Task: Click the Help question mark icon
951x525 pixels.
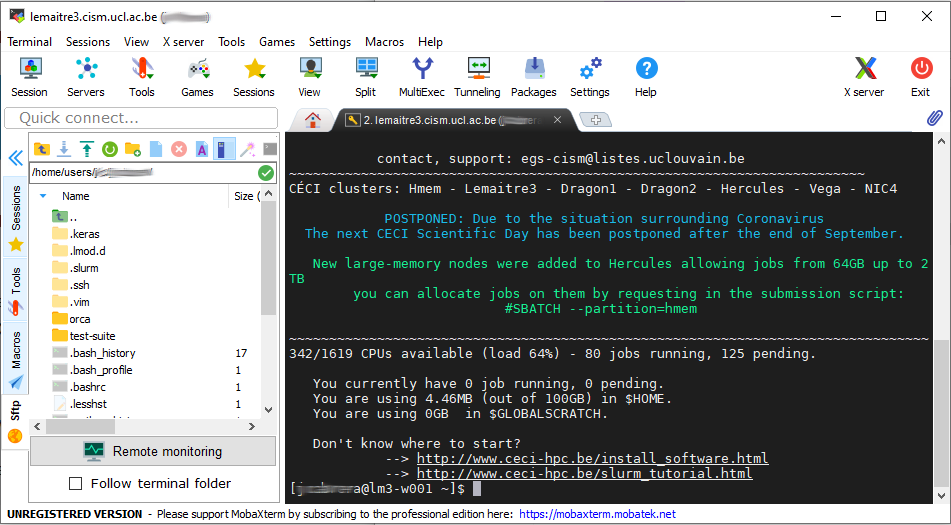Action: (646, 76)
